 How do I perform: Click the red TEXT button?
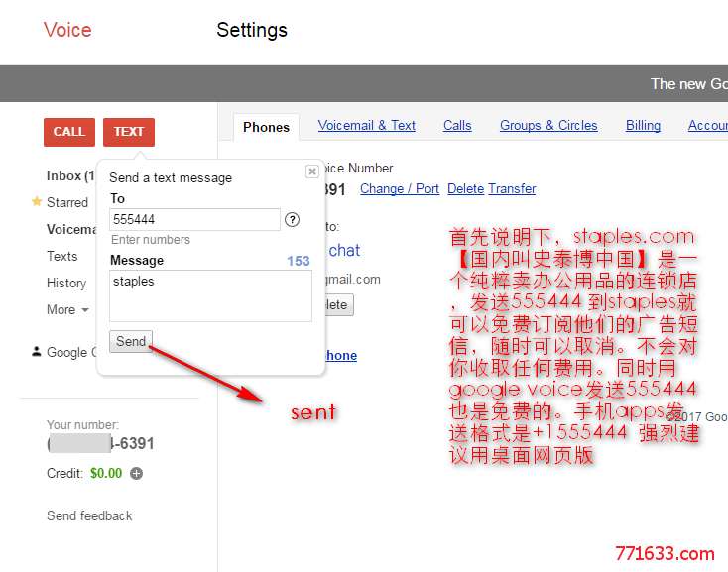pos(129,132)
